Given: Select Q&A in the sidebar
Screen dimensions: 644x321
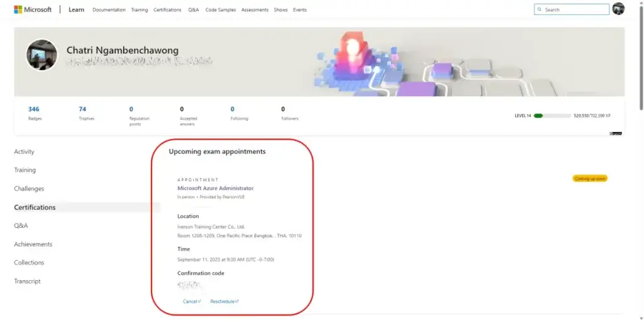Looking at the screenshot, I should click(21, 226).
